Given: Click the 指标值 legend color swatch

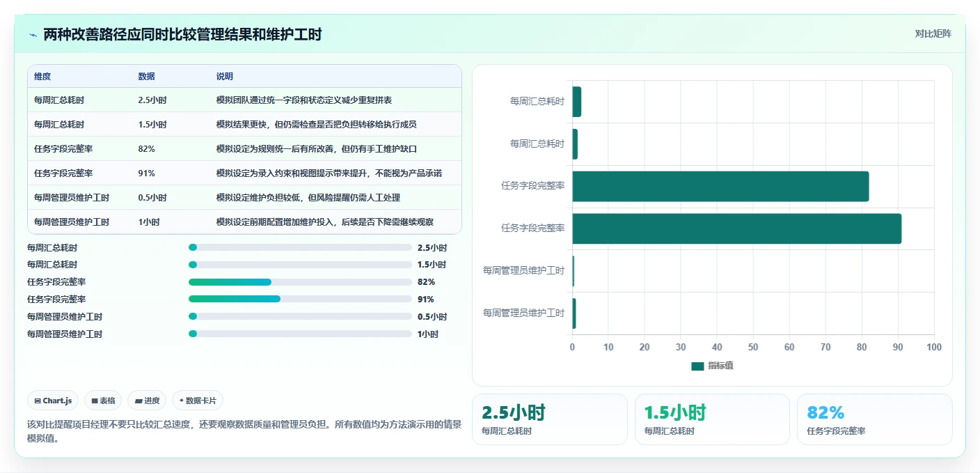Looking at the screenshot, I should coord(697,366).
